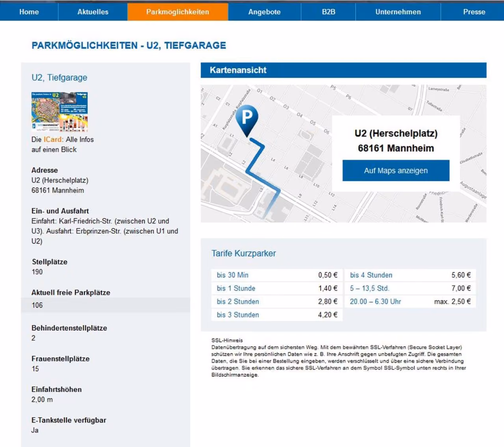504x447 pixels.
Task: Open the B2B menu item
Action: (328, 12)
